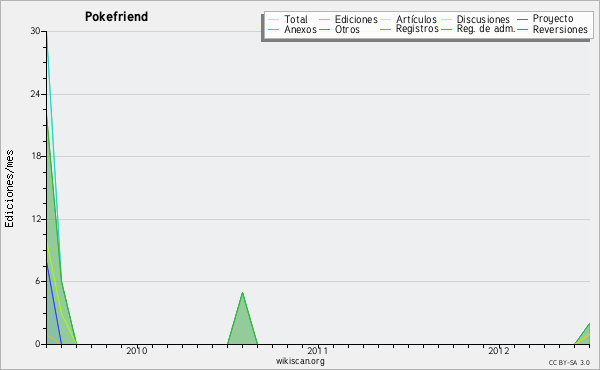Click the green rise at chart's end in 2012
The width and height of the screenshot is (600, 370).
coord(584,336)
